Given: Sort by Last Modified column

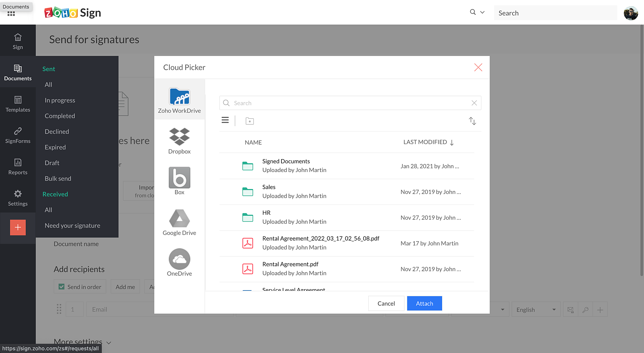Looking at the screenshot, I should pyautogui.click(x=428, y=142).
